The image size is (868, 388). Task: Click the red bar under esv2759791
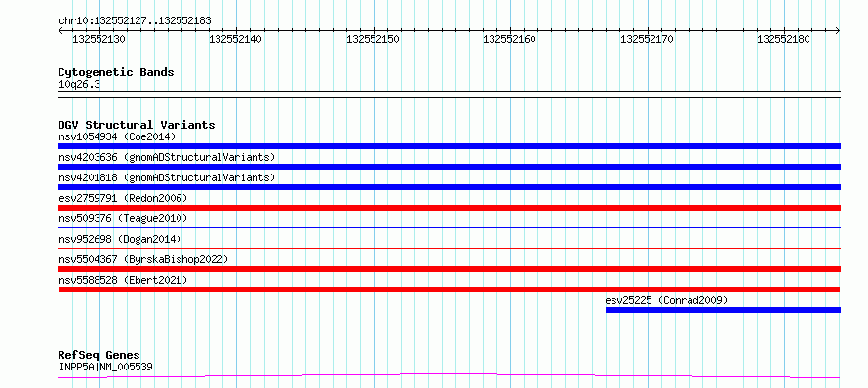449,208
